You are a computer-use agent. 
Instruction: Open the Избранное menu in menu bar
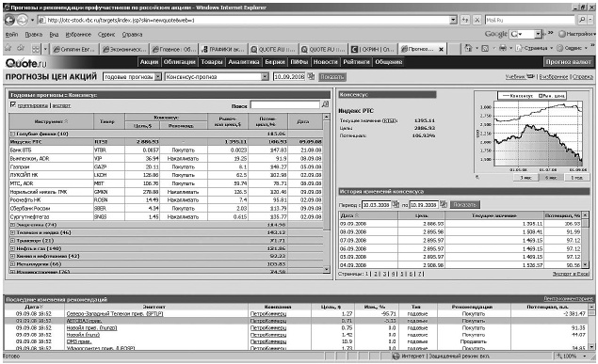pyautogui.click(x=78, y=34)
